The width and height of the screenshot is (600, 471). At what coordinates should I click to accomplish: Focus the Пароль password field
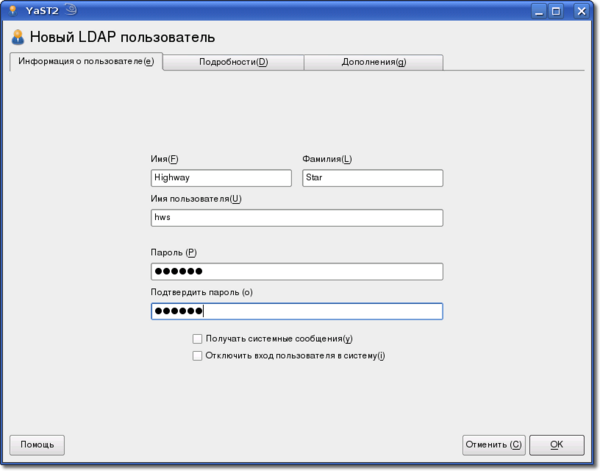point(296,272)
